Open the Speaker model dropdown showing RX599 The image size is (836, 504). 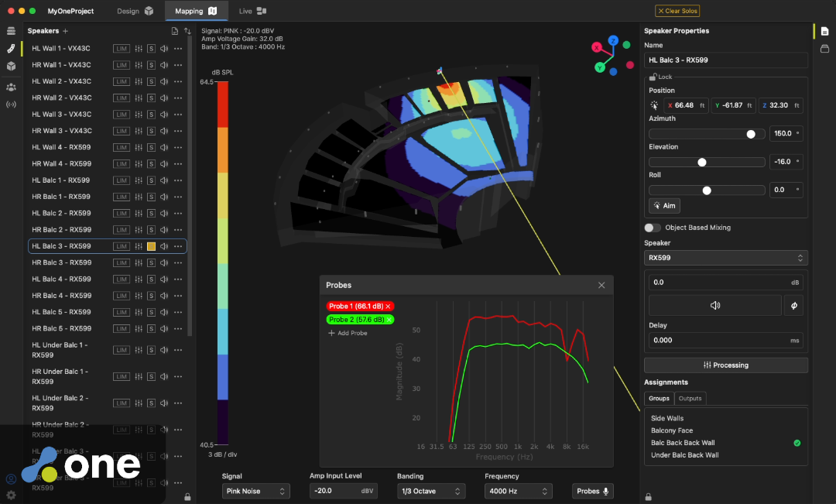pyautogui.click(x=725, y=257)
